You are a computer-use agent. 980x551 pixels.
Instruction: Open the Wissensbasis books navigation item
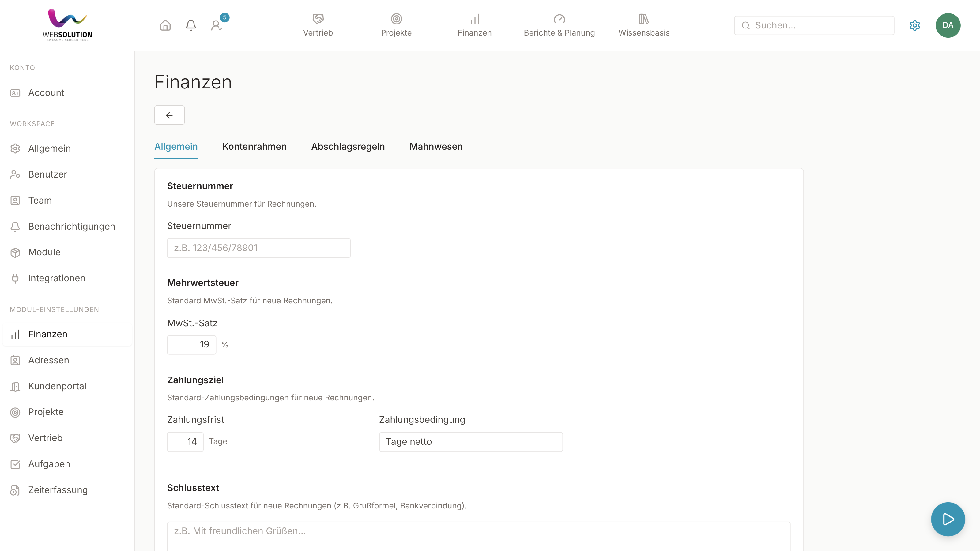click(644, 25)
